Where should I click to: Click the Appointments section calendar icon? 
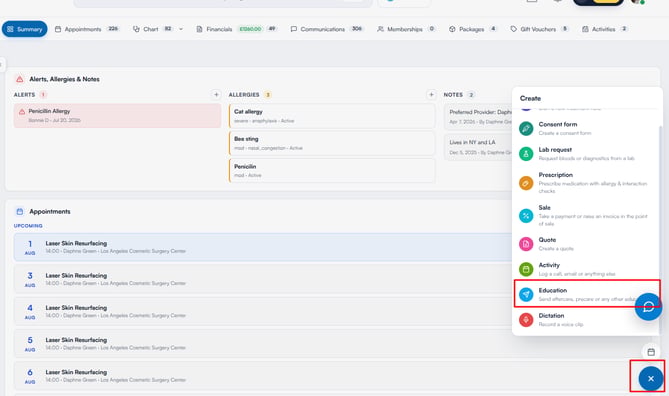[20, 211]
